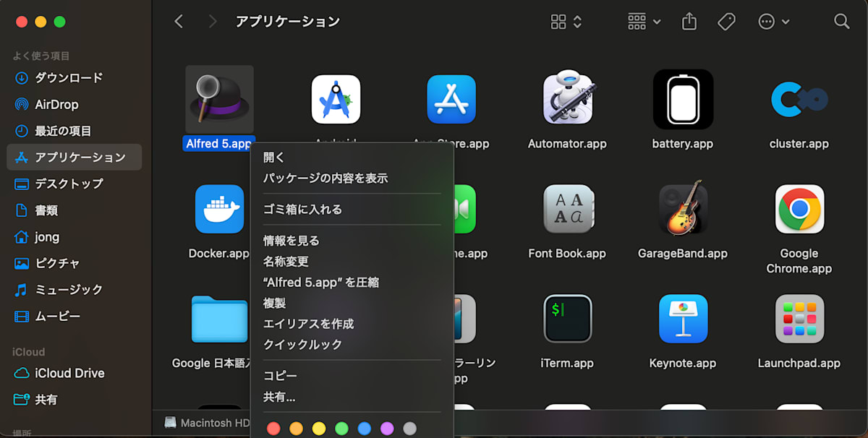
Task: Open 書類 in the sidebar
Action: (x=75, y=210)
